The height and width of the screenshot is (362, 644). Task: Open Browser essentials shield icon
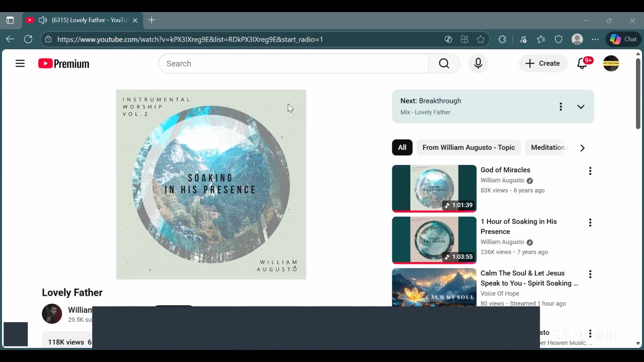(558, 39)
